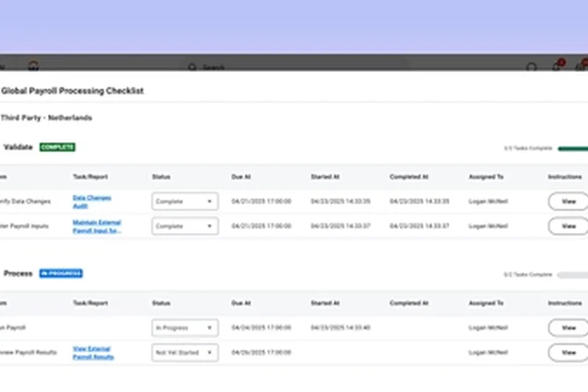Click the Third Party - Netherlands text
The width and height of the screenshot is (588, 392).
click(46, 118)
